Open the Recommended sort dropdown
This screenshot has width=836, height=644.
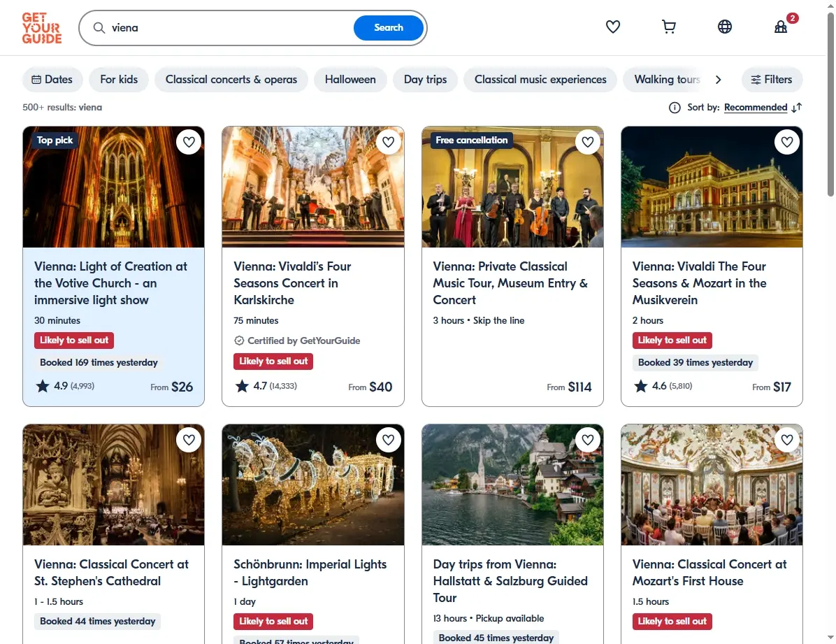[x=756, y=107]
